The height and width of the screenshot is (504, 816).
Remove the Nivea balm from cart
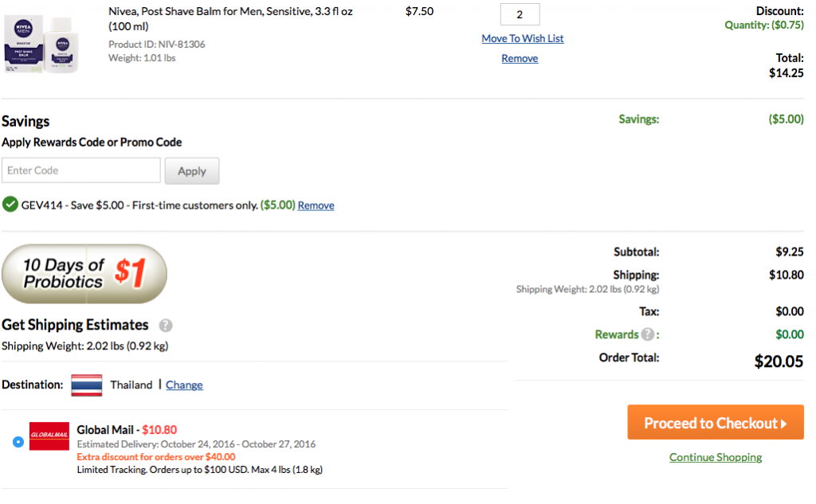tap(520, 59)
